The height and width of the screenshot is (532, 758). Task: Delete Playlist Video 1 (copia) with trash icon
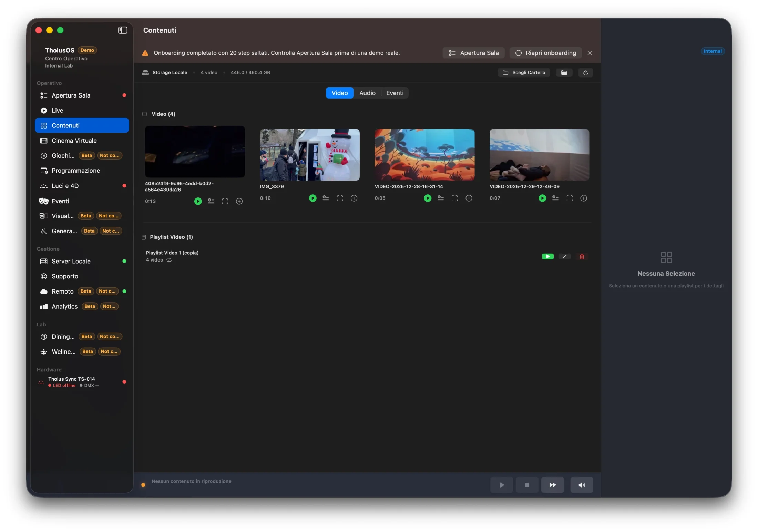pyautogui.click(x=582, y=256)
